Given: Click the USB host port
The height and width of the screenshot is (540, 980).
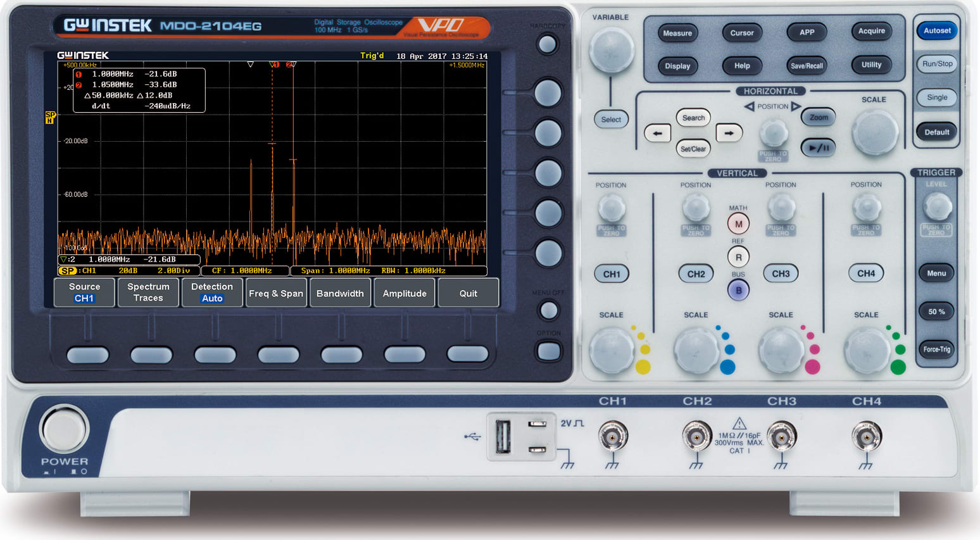Looking at the screenshot, I should (x=503, y=437).
